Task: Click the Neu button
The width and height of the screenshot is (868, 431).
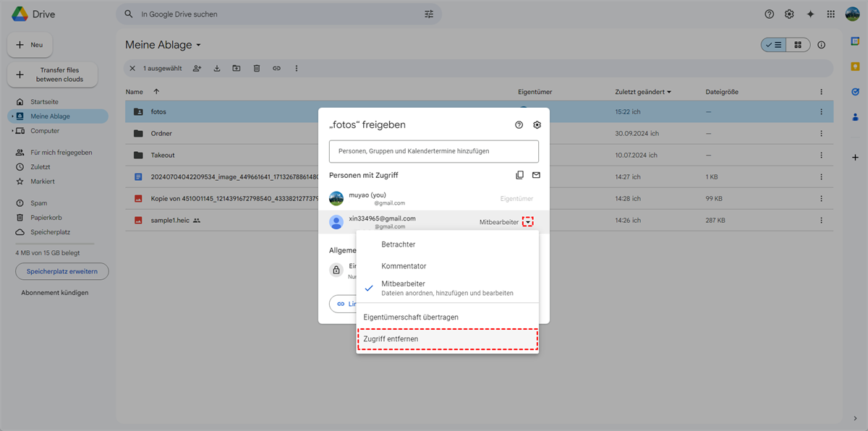Action: pyautogui.click(x=30, y=45)
